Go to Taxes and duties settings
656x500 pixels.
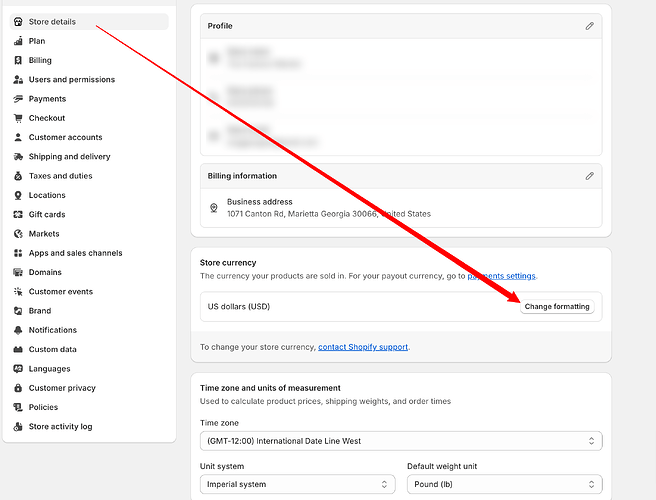tap(60, 176)
